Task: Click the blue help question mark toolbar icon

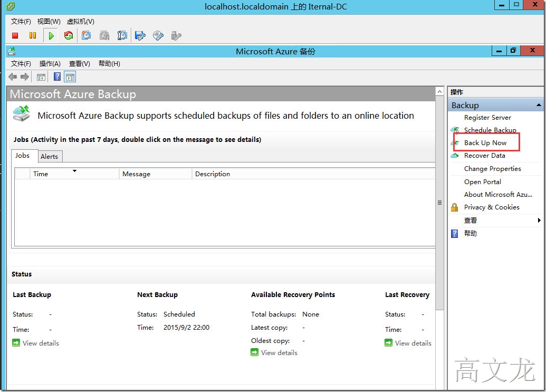Action: [x=57, y=77]
